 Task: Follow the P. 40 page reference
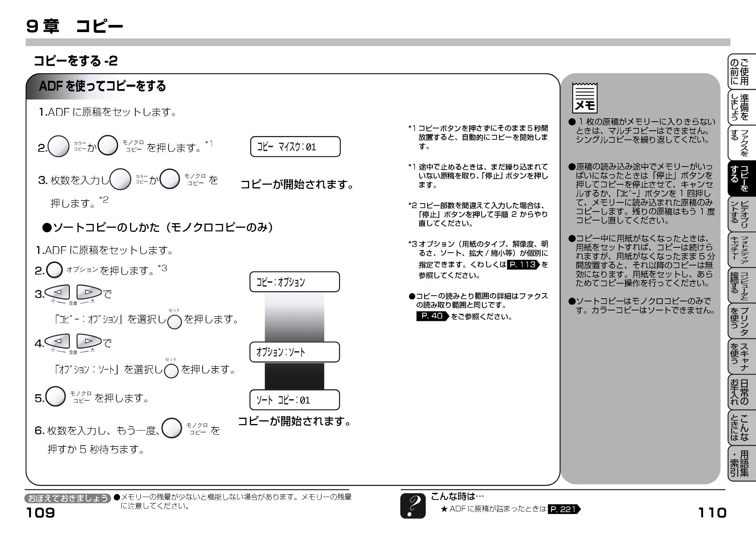[432, 316]
